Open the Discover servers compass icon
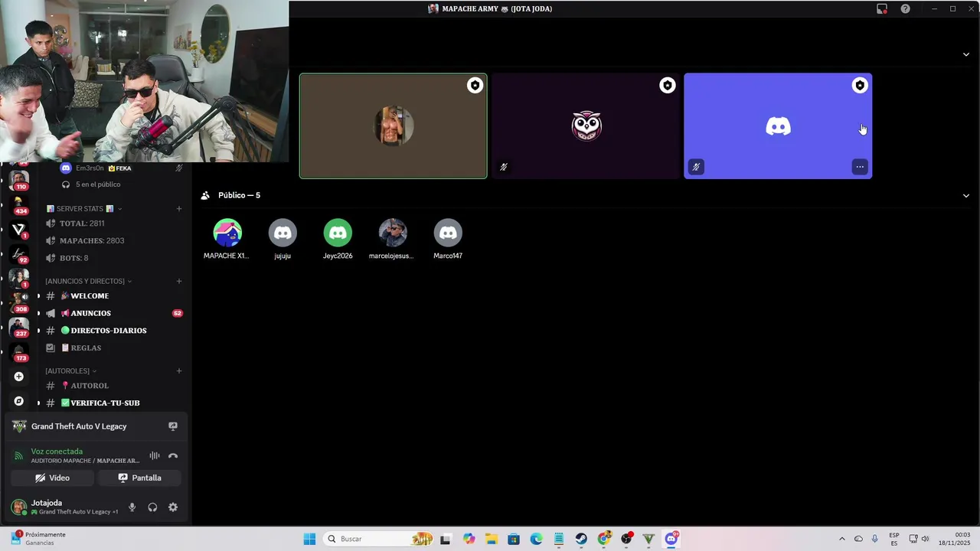Image resolution: width=980 pixels, height=551 pixels. (19, 401)
